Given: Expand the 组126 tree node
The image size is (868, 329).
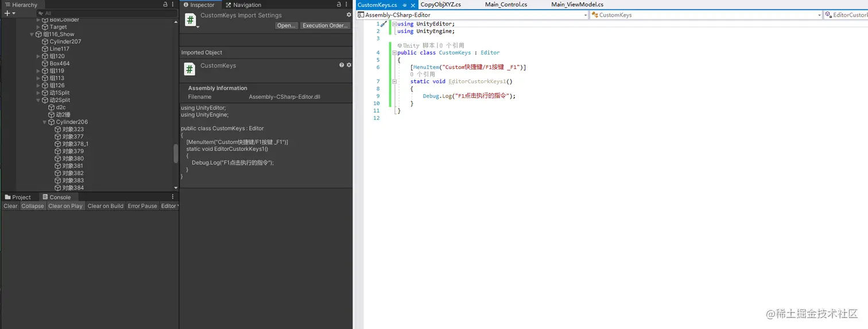Looking at the screenshot, I should pyautogui.click(x=38, y=86).
